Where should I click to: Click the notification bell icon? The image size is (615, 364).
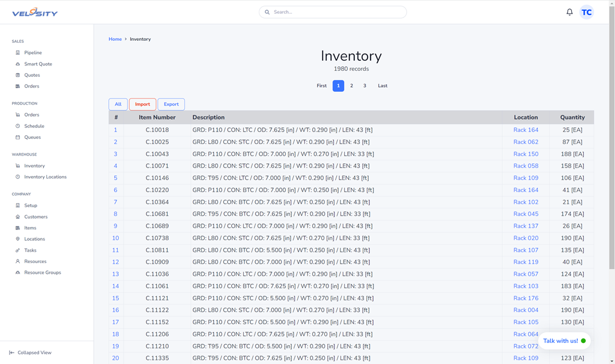(569, 12)
